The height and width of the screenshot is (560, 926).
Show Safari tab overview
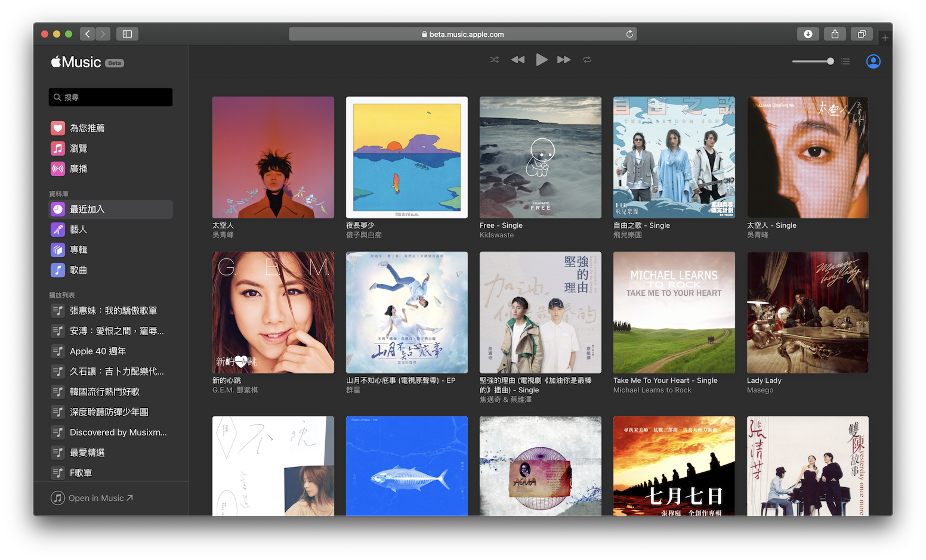tap(862, 34)
